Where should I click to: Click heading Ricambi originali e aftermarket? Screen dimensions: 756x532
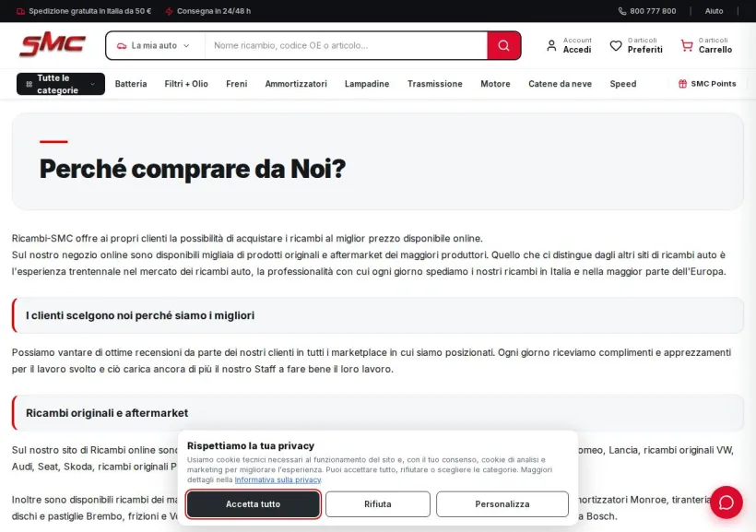pyautogui.click(x=107, y=413)
